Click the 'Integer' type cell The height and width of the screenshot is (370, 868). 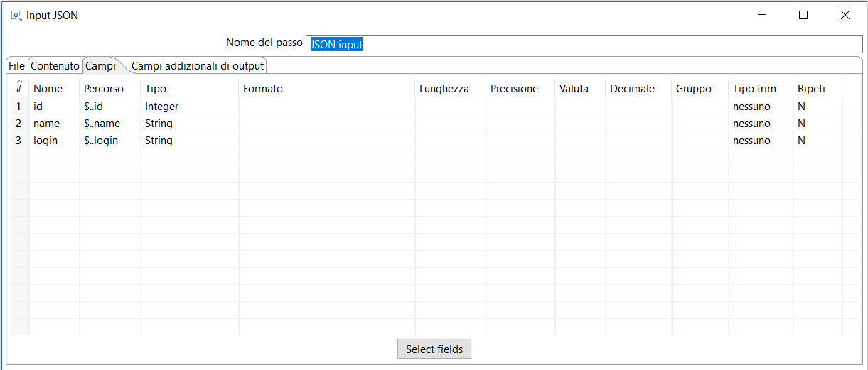click(190, 107)
